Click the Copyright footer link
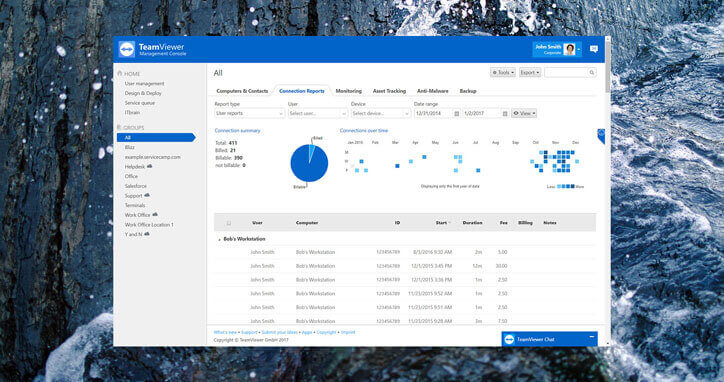724x382 pixels. tap(326, 332)
